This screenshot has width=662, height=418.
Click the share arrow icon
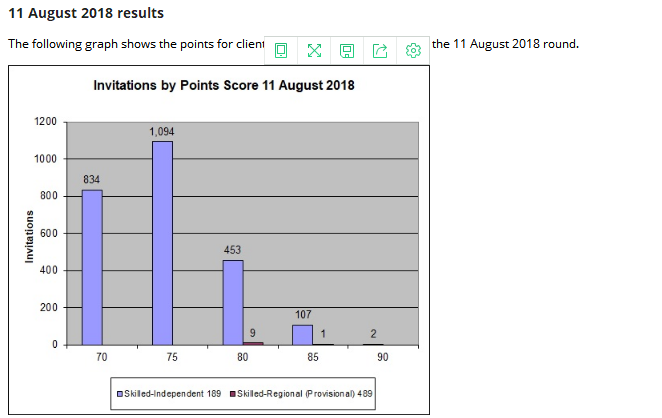(380, 49)
